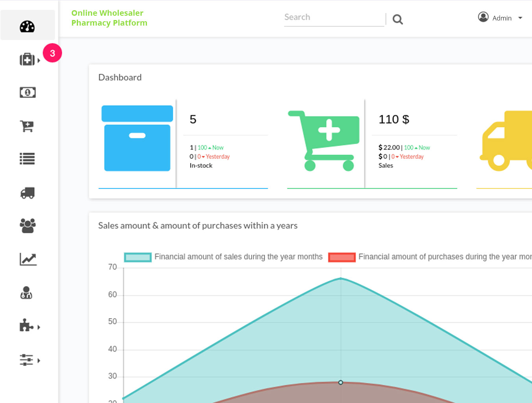Click inside the Search input field
Screen dimensions: 532x403
pos(334,18)
